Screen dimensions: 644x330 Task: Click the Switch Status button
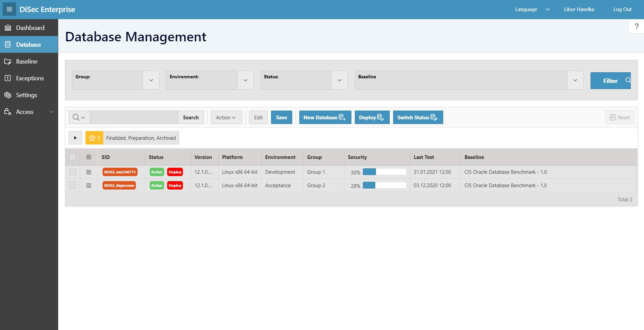(418, 117)
